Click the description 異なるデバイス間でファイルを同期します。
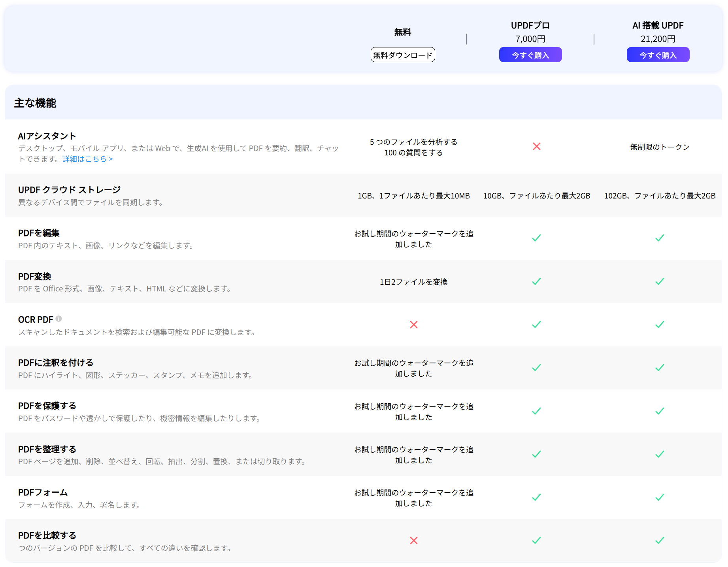 tap(91, 202)
